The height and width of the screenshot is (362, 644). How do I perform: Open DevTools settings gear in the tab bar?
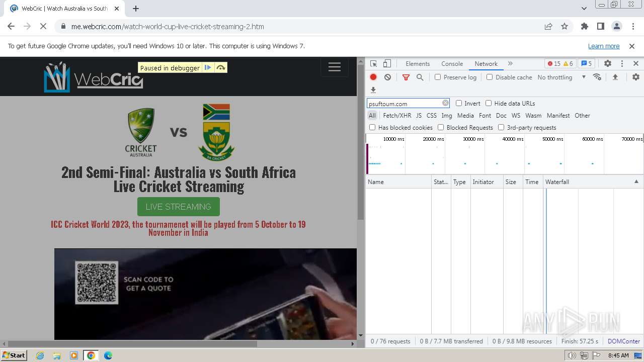pyautogui.click(x=608, y=64)
